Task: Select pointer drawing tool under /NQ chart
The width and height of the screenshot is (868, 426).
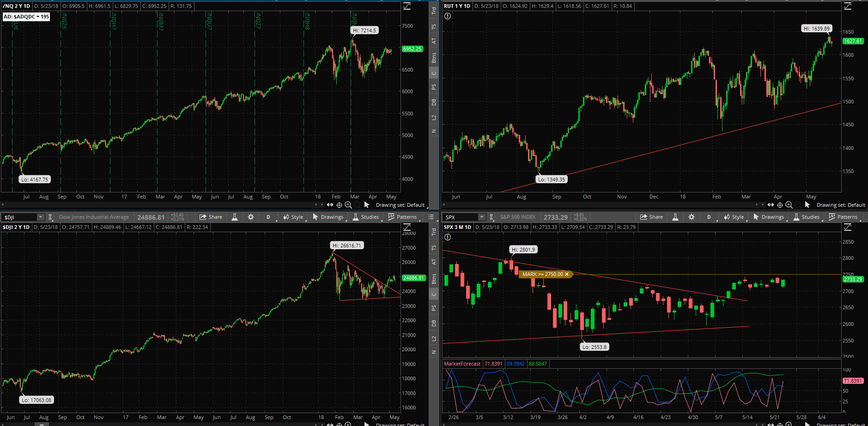Action: coord(367,205)
